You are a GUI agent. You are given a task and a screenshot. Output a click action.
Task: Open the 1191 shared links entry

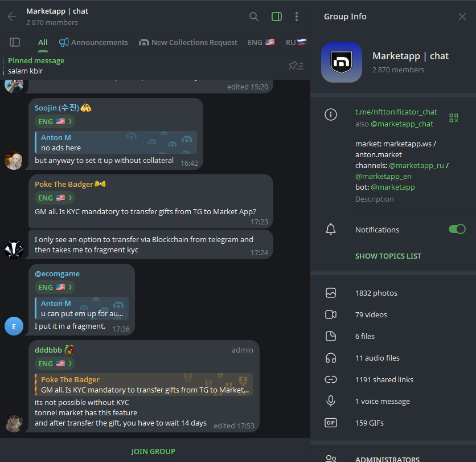click(x=393, y=380)
